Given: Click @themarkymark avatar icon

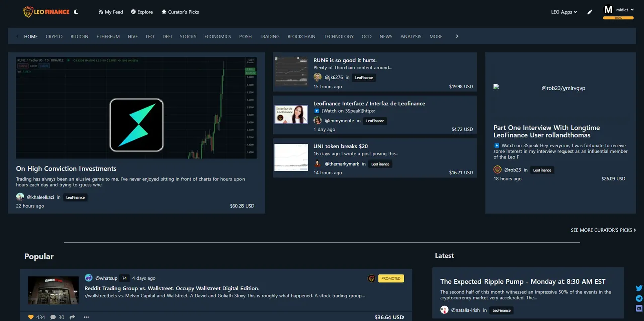Looking at the screenshot, I should pyautogui.click(x=317, y=164).
